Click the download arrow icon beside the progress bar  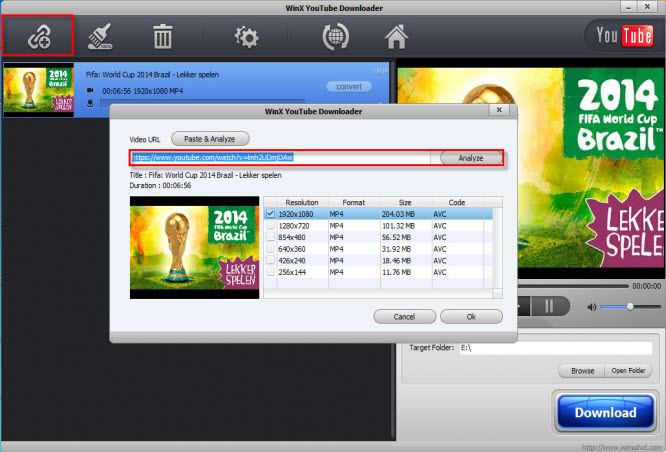(x=90, y=103)
